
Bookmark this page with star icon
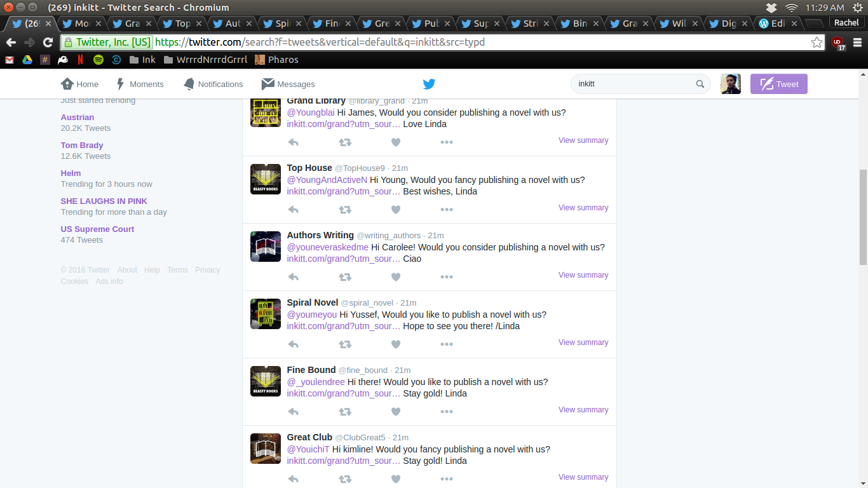817,43
